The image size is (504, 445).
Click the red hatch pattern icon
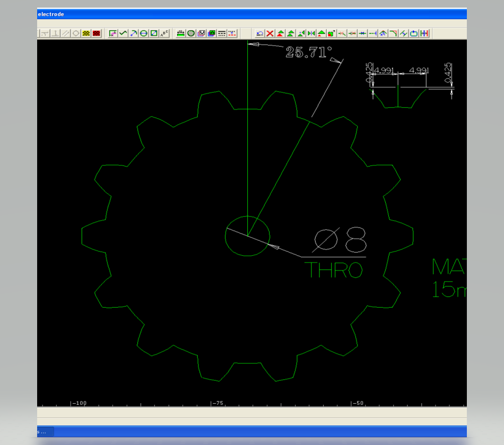pos(97,33)
